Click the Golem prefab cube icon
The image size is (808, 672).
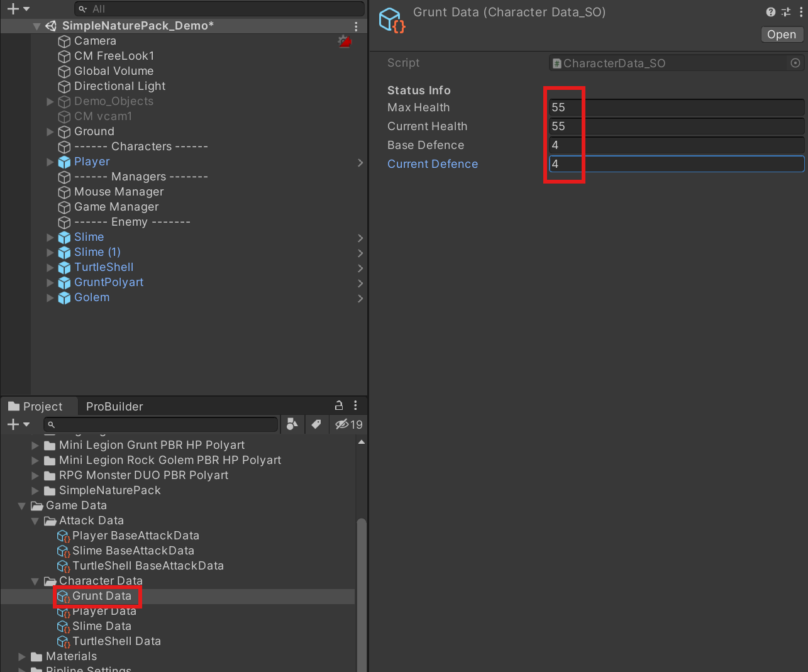(x=64, y=298)
